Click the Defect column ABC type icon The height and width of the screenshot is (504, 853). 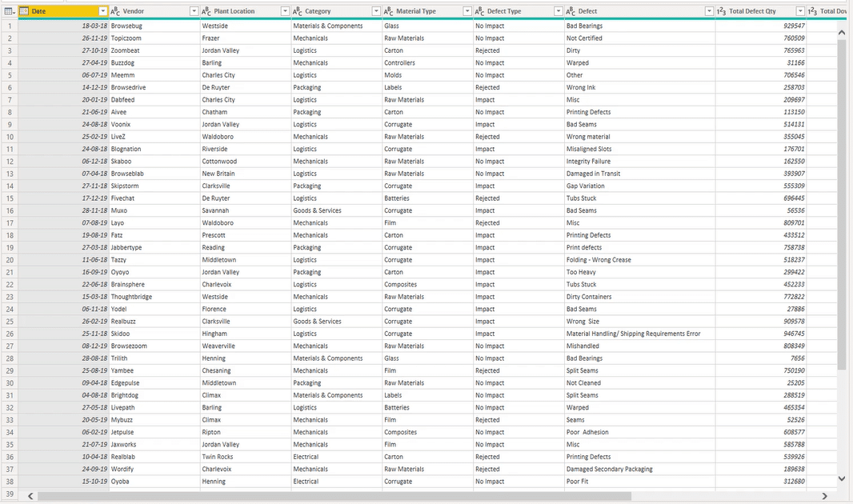(x=571, y=11)
